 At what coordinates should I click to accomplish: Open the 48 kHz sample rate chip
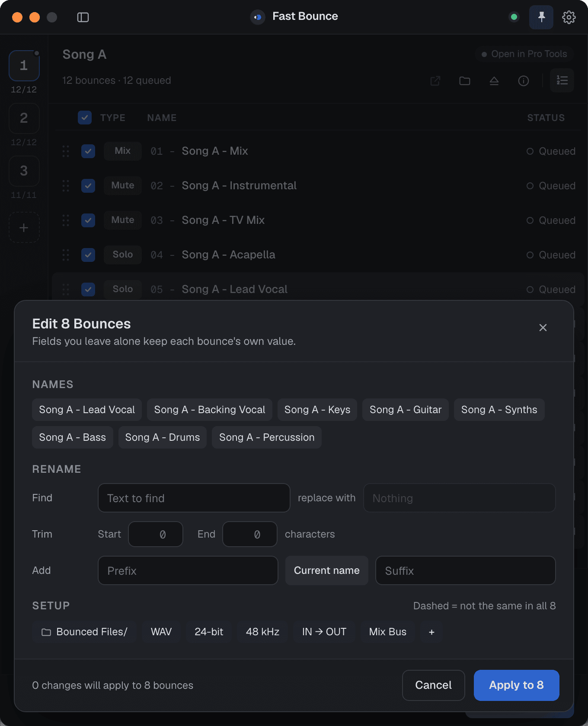click(x=262, y=632)
